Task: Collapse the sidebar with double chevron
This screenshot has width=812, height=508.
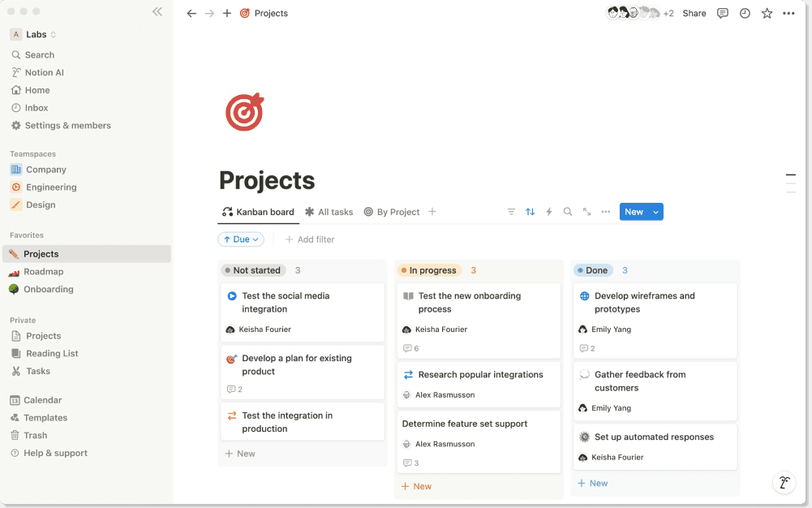Action: [x=157, y=12]
